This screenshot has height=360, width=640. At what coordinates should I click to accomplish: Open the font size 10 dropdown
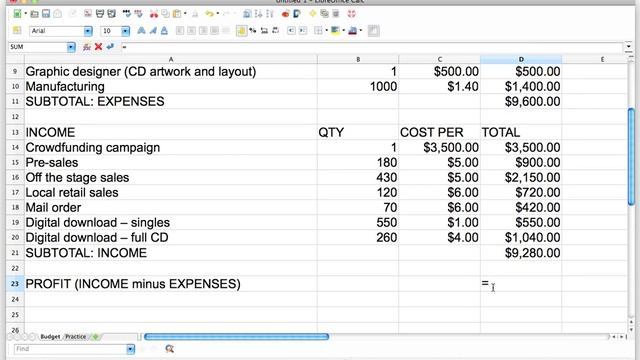tap(125, 31)
